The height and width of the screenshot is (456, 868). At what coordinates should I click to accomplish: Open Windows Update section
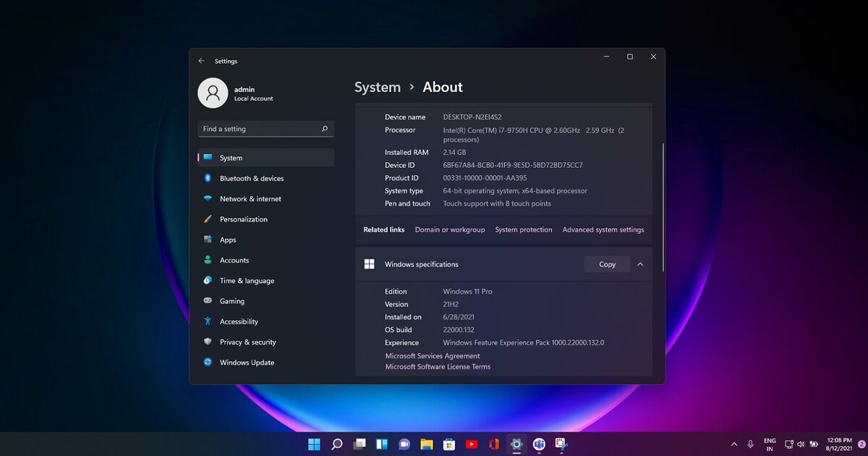[x=247, y=363]
